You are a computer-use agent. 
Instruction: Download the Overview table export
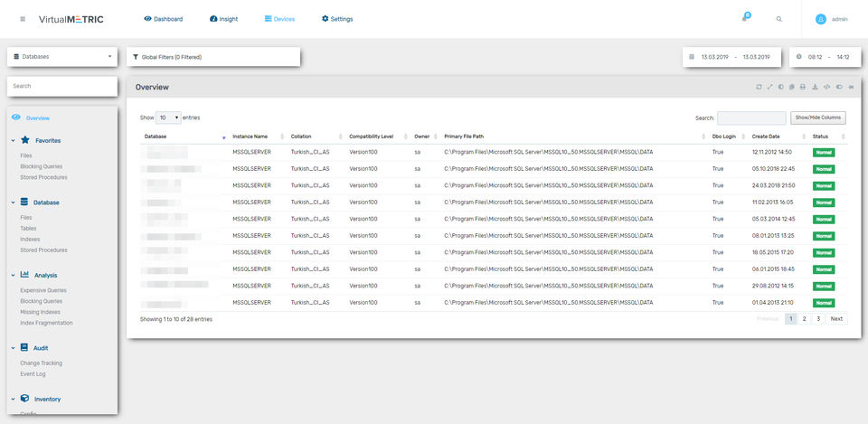[815, 87]
